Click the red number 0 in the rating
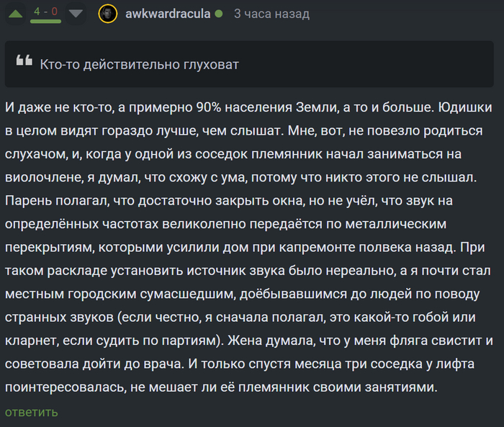The width and height of the screenshot is (504, 427). click(54, 12)
